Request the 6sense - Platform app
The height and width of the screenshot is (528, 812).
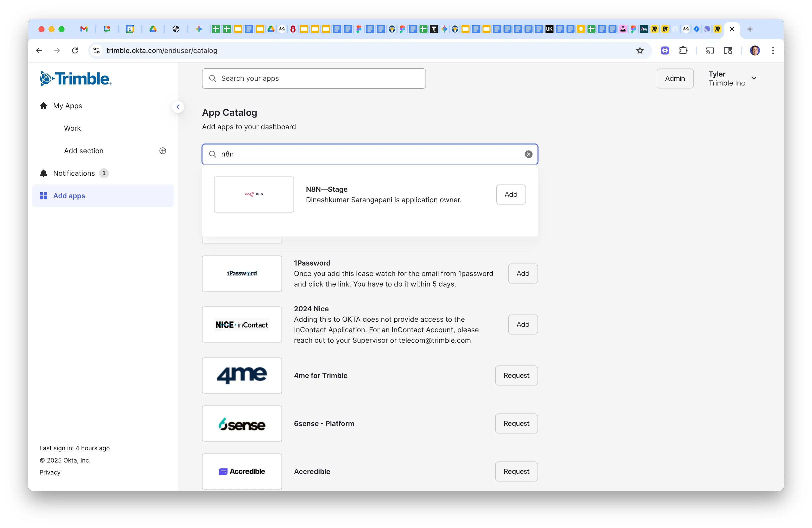(x=516, y=424)
